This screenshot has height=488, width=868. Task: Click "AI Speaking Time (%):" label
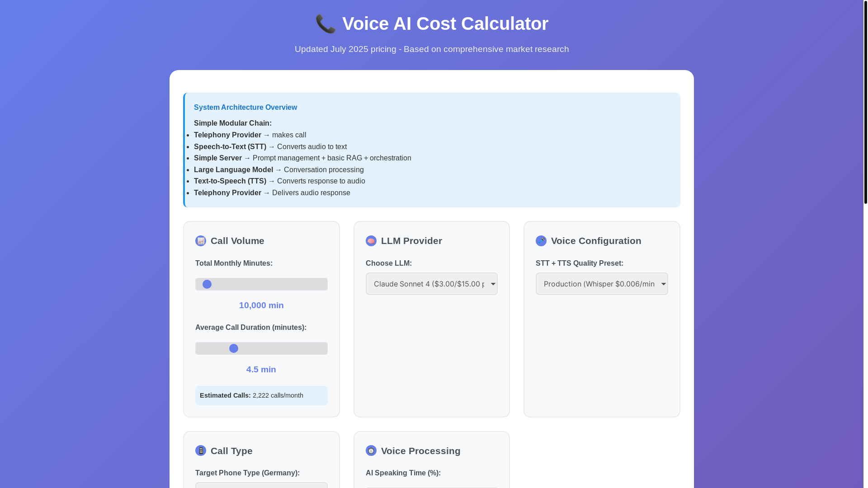[403, 473]
